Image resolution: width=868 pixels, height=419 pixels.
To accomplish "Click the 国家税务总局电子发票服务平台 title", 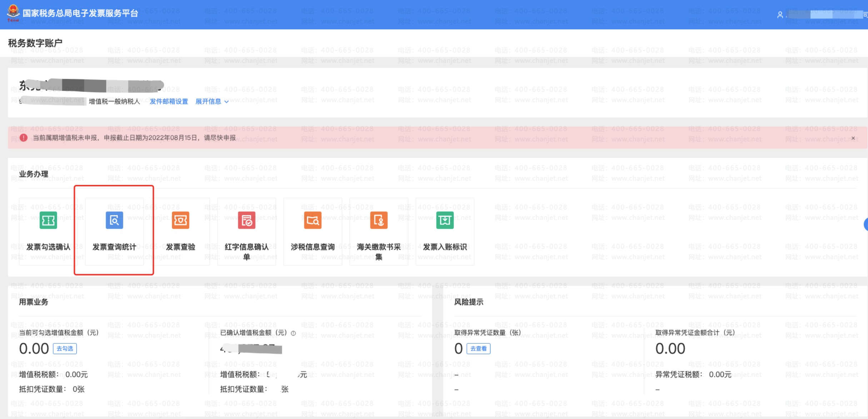I will (x=80, y=13).
